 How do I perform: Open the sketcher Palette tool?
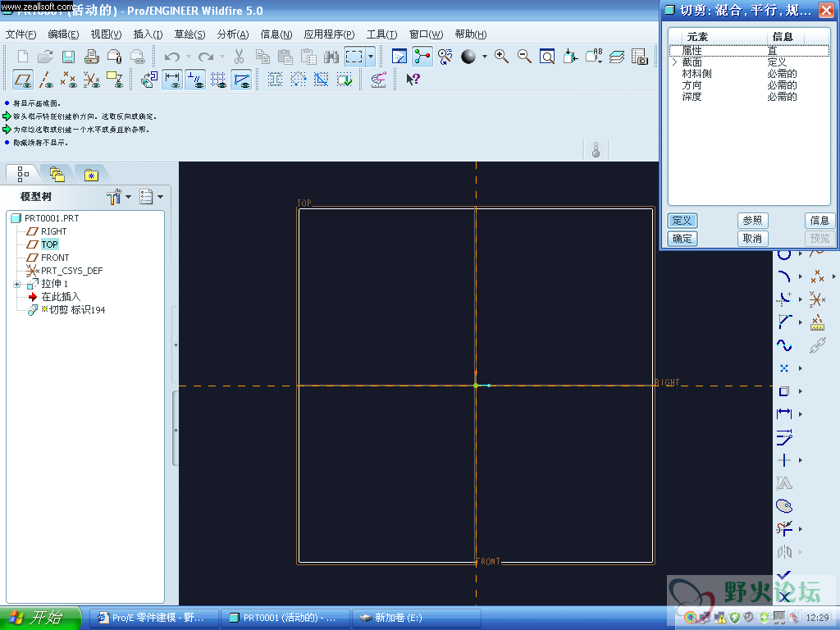pyautogui.click(x=783, y=505)
